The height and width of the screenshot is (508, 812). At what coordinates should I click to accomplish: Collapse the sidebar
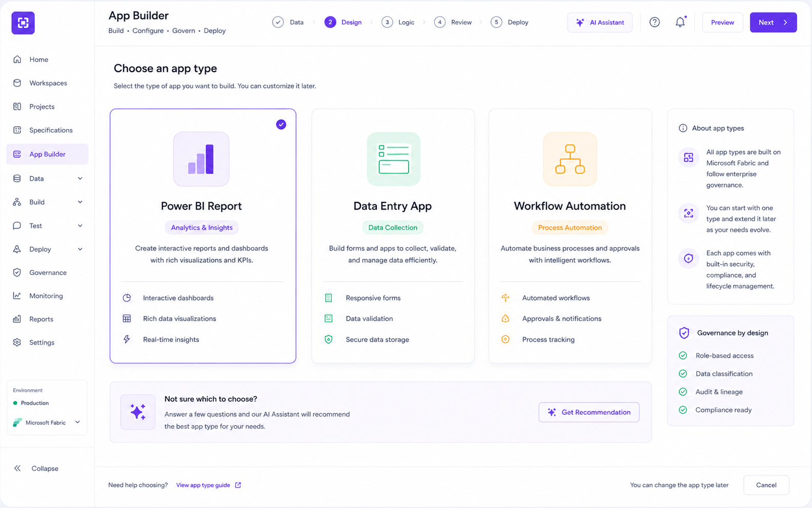(x=36, y=468)
